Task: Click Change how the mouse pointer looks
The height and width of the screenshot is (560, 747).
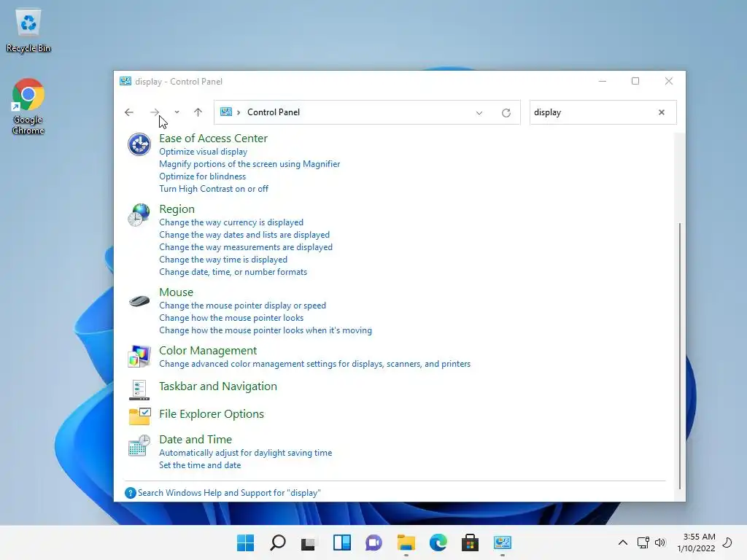Action: click(231, 318)
